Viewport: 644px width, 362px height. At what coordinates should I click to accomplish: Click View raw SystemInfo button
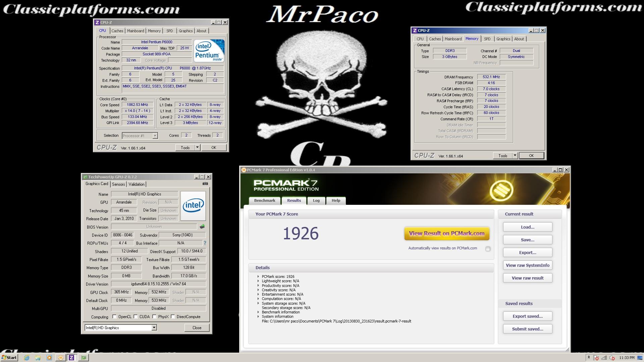pyautogui.click(x=527, y=265)
